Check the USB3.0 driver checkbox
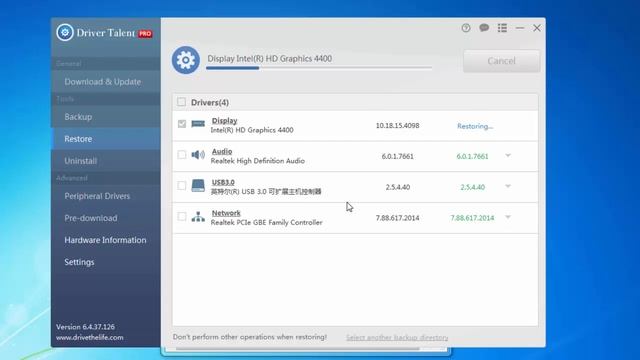 182,186
